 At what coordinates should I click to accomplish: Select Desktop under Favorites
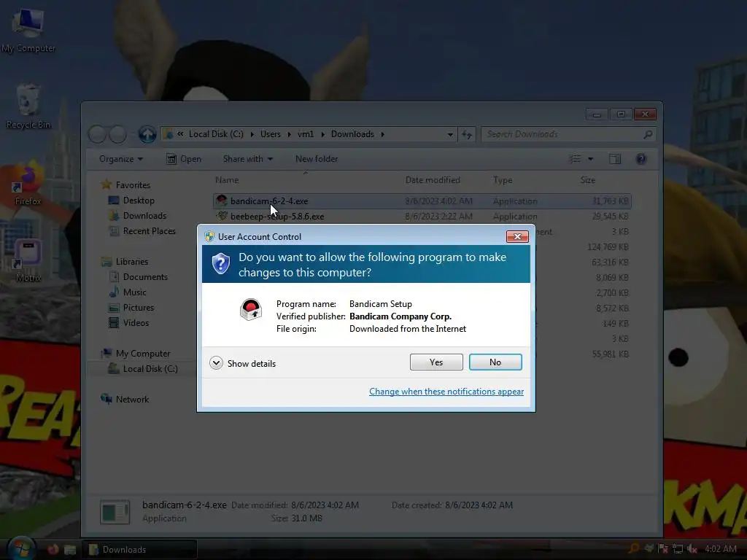(139, 201)
